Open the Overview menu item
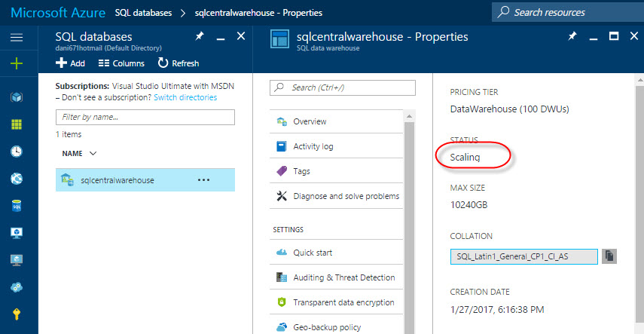The width and height of the screenshot is (644, 334). pyautogui.click(x=309, y=121)
